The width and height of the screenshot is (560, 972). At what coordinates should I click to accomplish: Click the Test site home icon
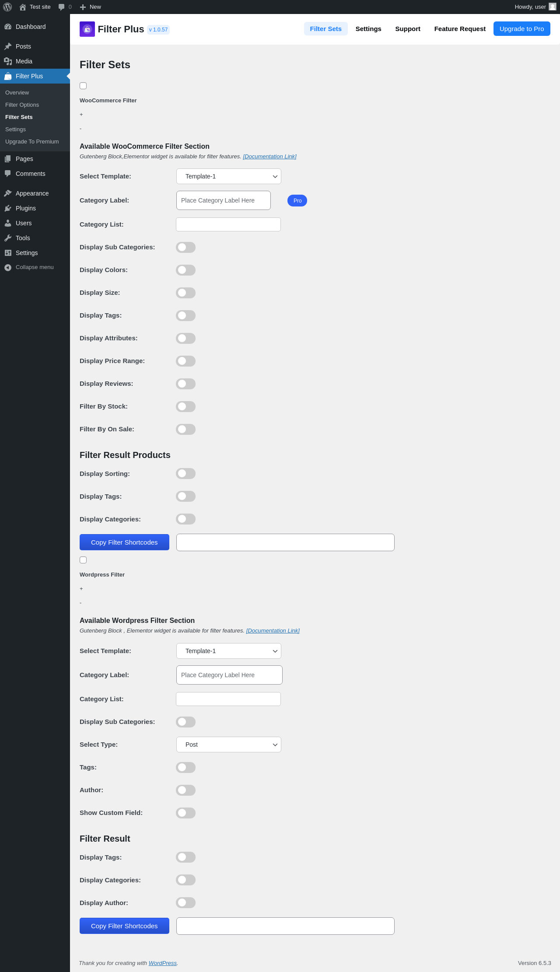(x=23, y=7)
